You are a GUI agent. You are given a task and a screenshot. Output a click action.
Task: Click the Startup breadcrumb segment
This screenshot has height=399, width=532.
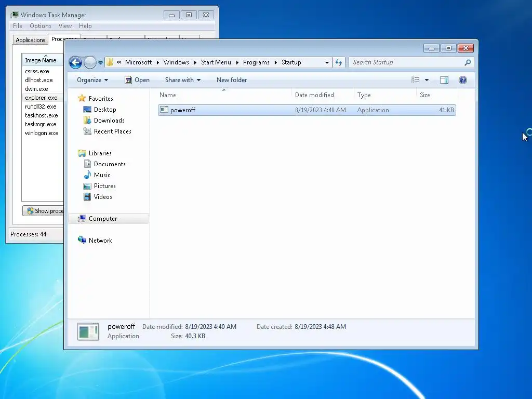click(291, 62)
